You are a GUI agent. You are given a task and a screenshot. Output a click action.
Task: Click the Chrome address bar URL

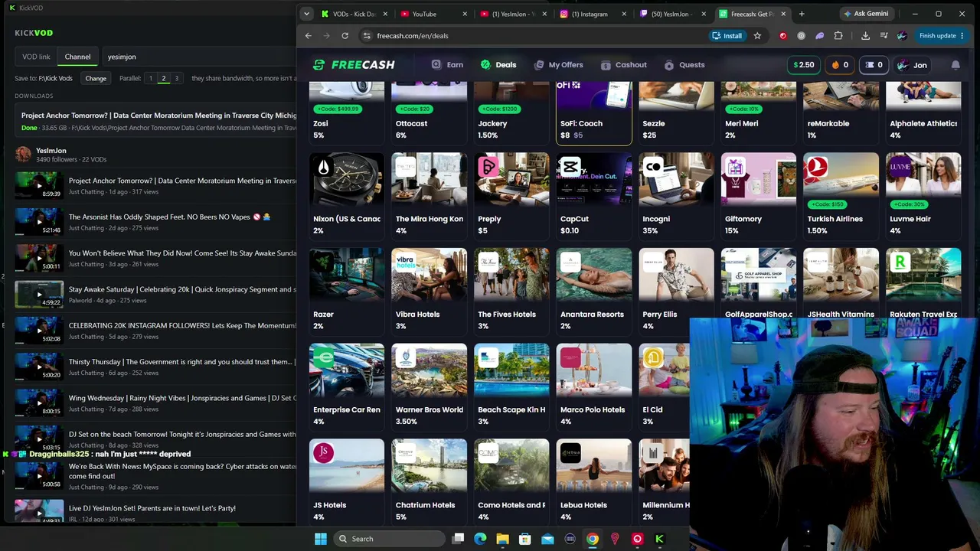coord(413,35)
